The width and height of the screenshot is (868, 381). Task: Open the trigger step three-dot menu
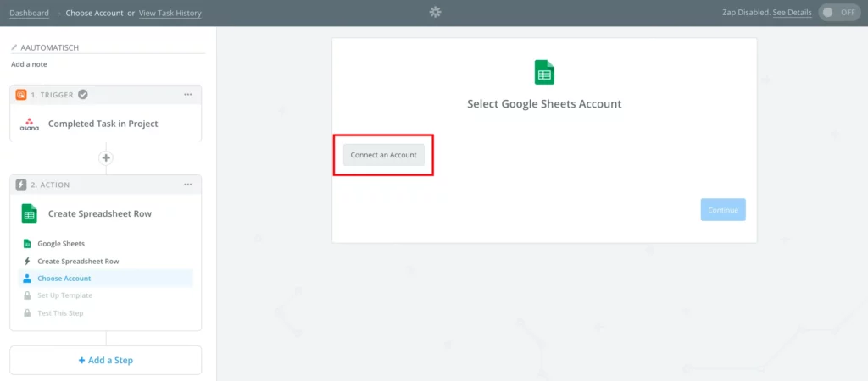tap(187, 95)
